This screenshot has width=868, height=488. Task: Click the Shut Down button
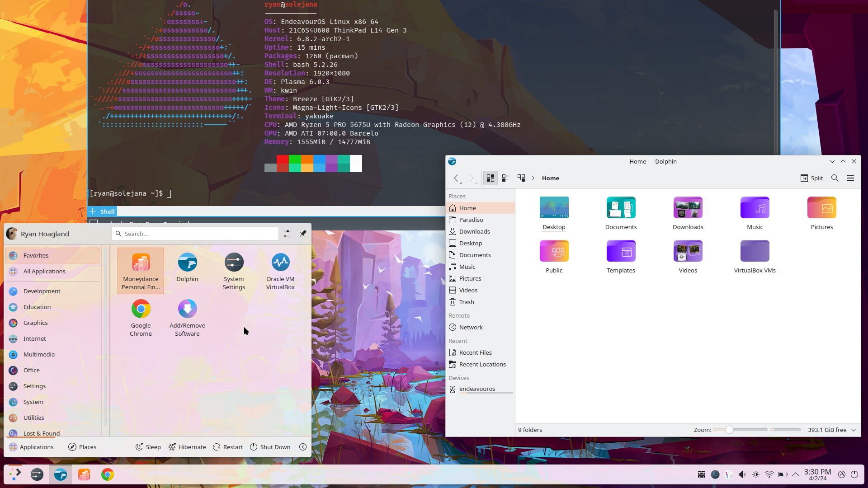[270, 447]
